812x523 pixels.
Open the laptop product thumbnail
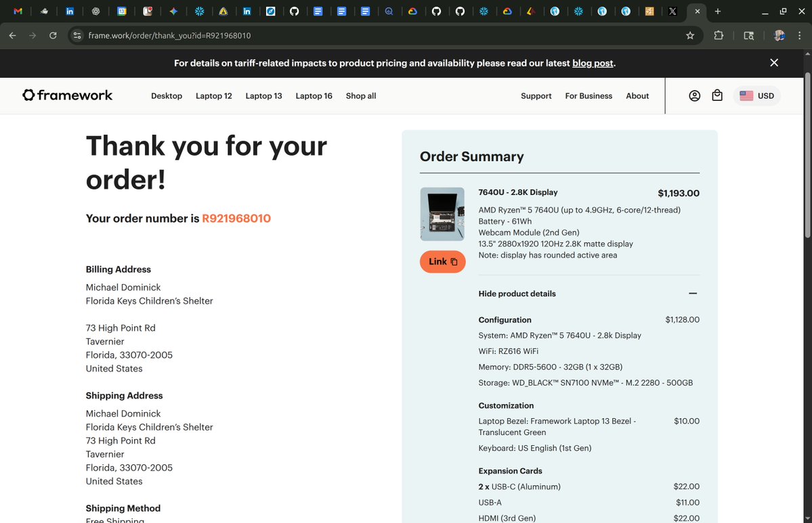coord(442,214)
